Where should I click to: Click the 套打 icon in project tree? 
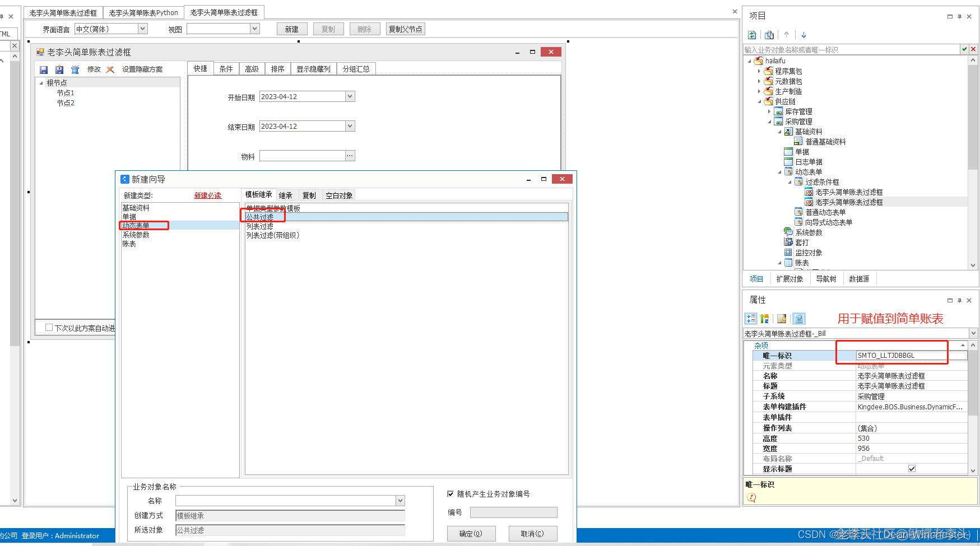tap(788, 242)
